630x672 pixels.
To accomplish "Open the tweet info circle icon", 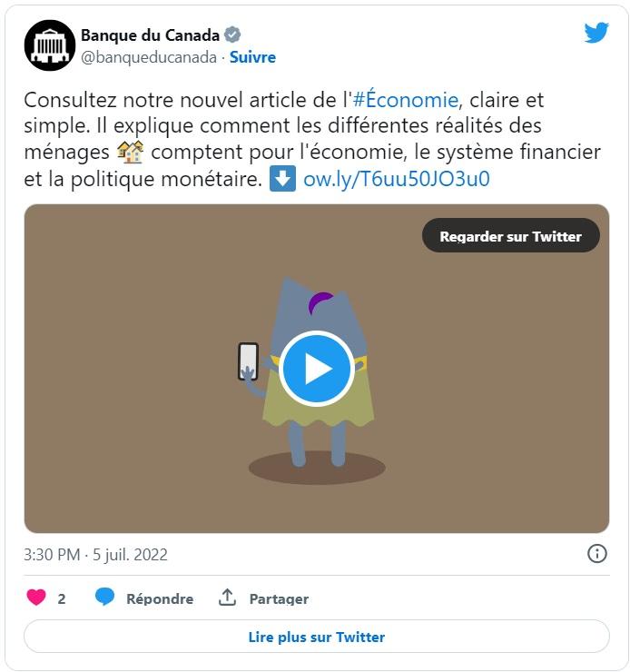I will (596, 553).
